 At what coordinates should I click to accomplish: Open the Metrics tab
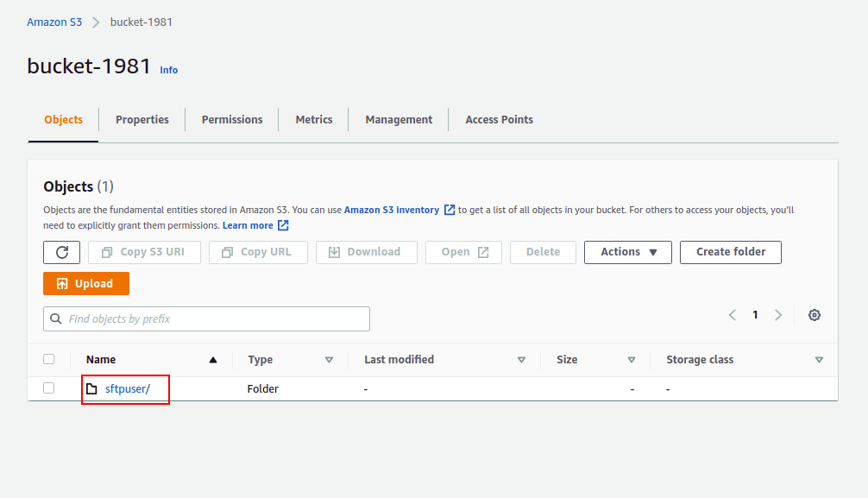314,120
